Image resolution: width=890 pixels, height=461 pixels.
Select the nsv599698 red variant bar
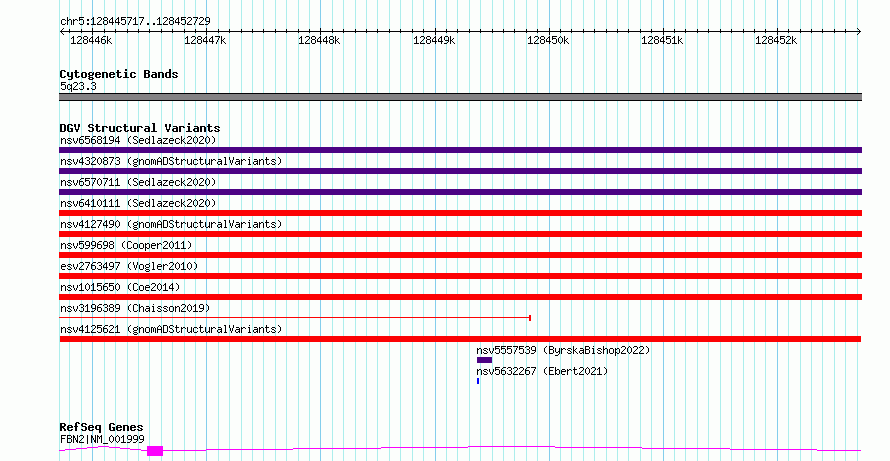click(x=460, y=255)
